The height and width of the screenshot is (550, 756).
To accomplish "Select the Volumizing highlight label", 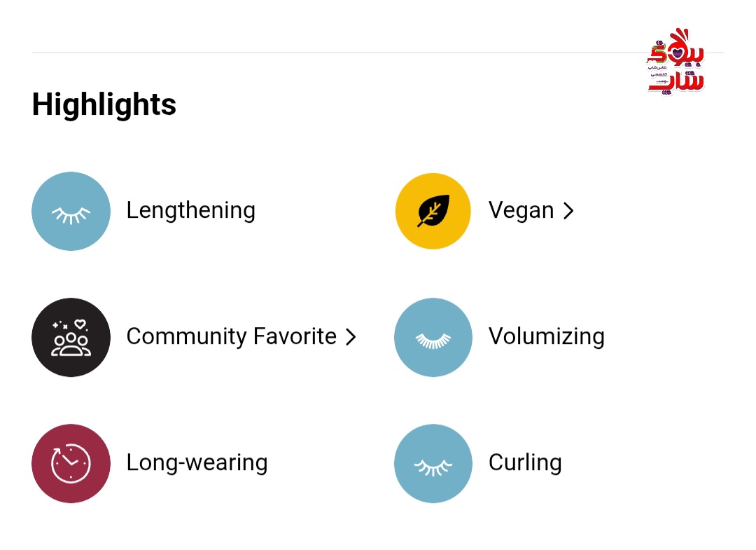I will click(546, 336).
